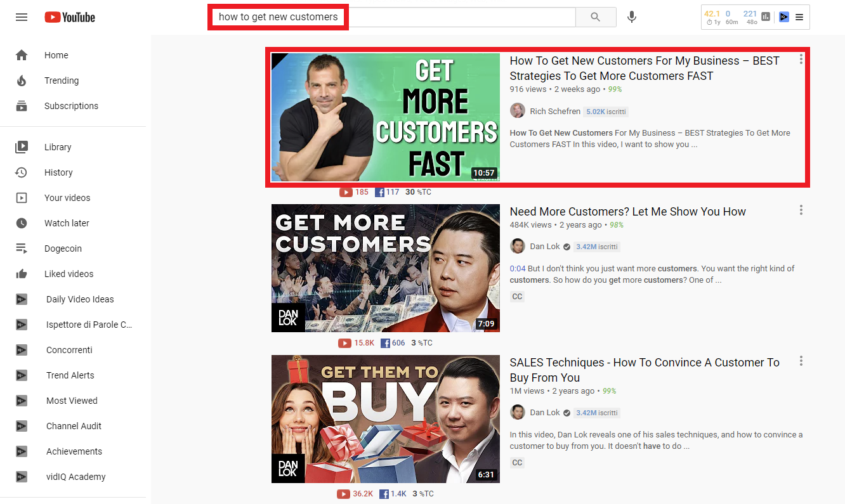Screen dimensions: 845x504
Task: Click the magnifying glass search button
Action: (x=595, y=17)
